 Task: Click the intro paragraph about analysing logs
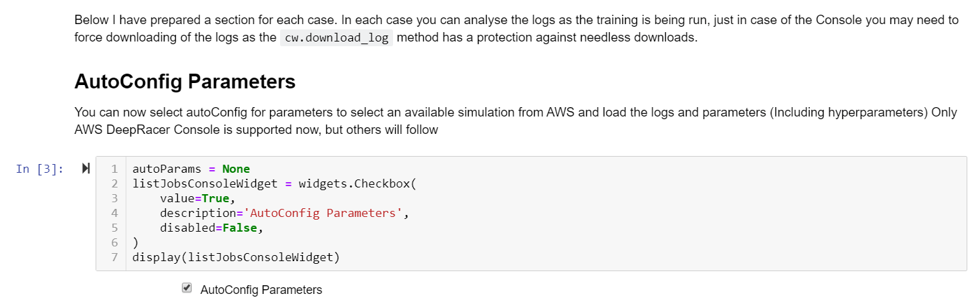pos(515,29)
